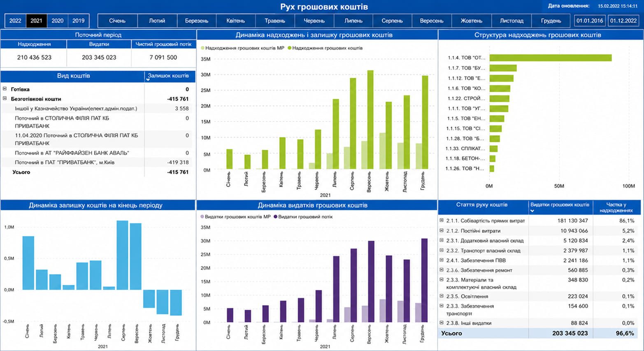Select the 2021 year filter
This screenshot has width=644, height=351.
pyautogui.click(x=36, y=21)
